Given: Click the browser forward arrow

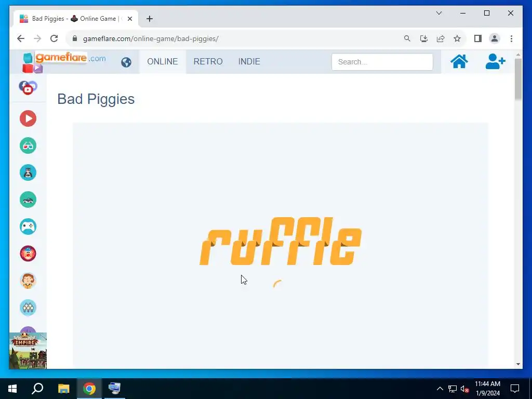Looking at the screenshot, I should 37,38.
